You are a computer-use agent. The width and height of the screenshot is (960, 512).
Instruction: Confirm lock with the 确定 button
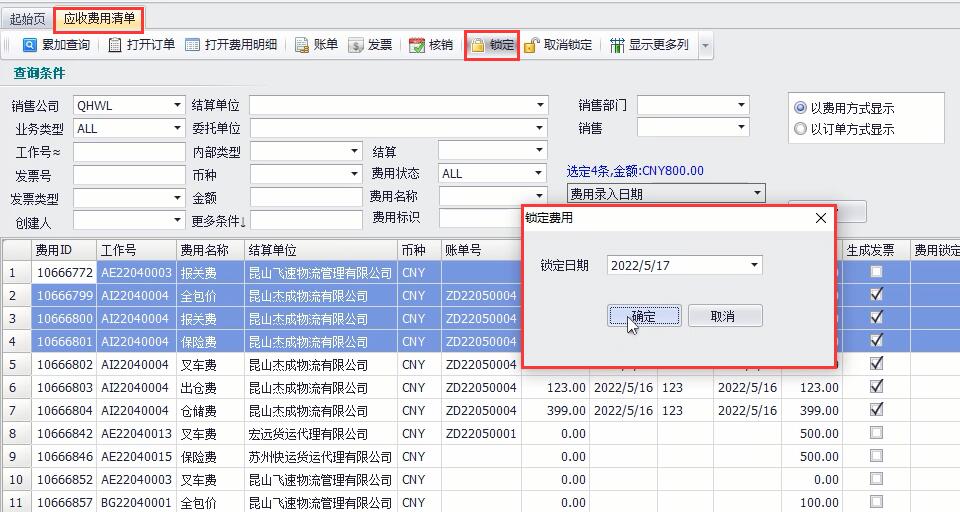[x=645, y=316]
